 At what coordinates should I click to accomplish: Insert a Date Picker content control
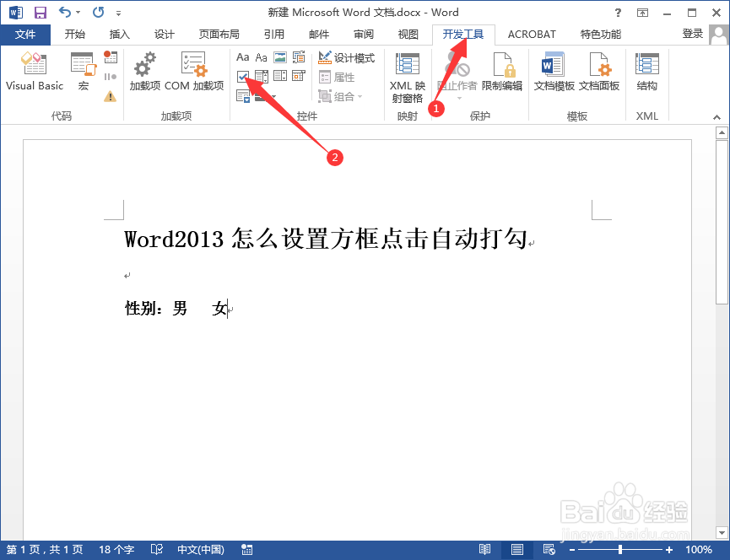tap(299, 76)
